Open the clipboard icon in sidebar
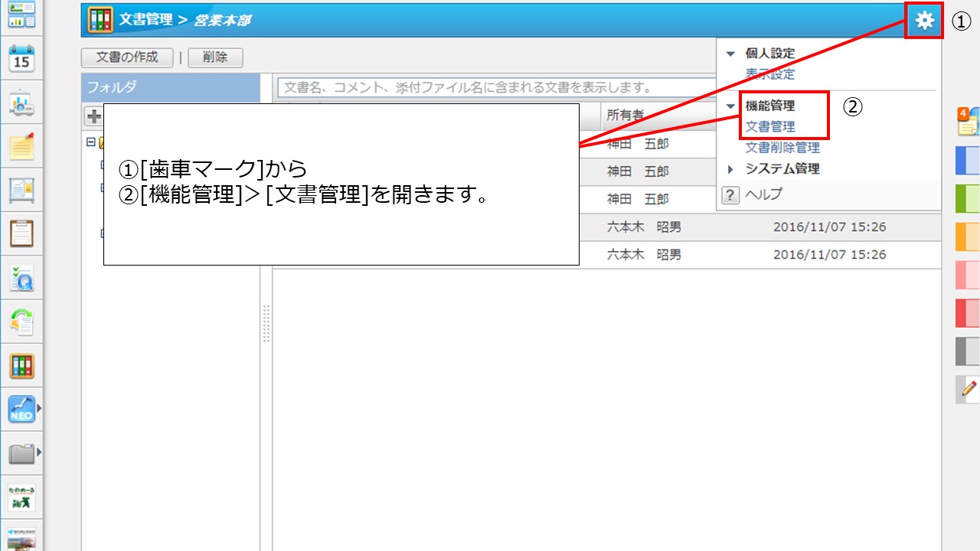 point(21,233)
